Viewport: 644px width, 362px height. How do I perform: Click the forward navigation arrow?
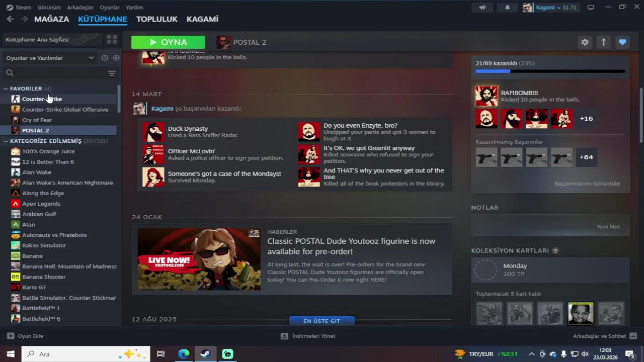pyautogui.click(x=24, y=19)
